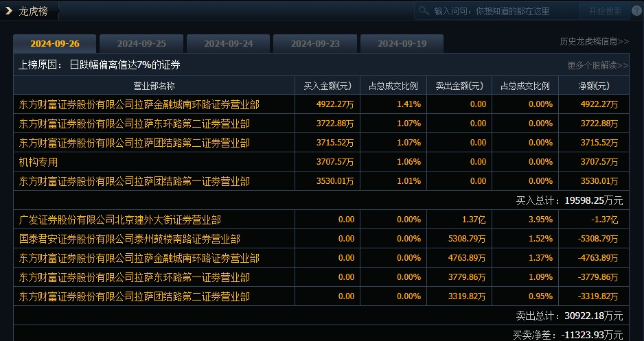This screenshot has height=341, width=644.
Task: Open buy-side 拉萨金融城南环路证券营业部 with 4922.27万
Action: tap(139, 104)
